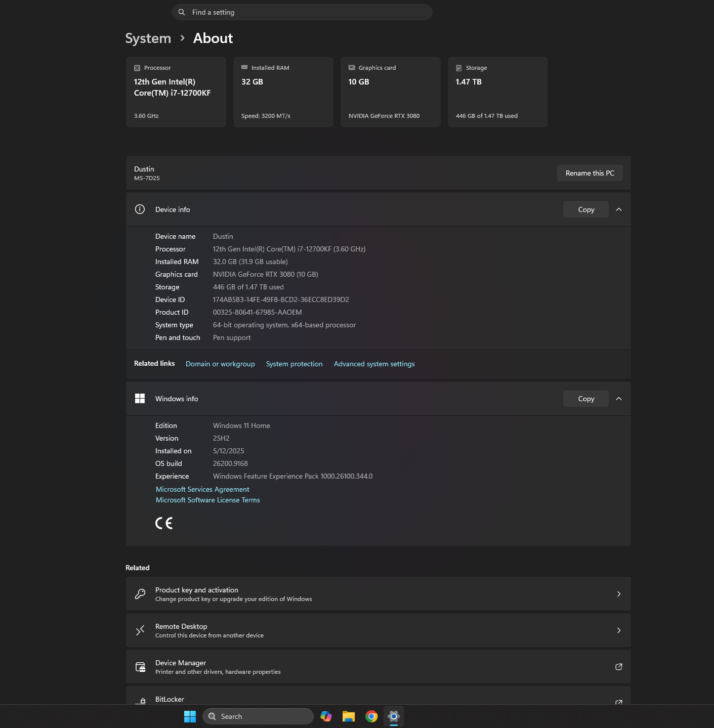Open System protection link
The image size is (714, 728).
295,364
